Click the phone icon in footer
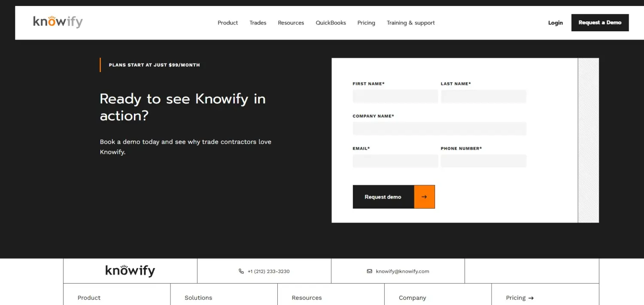This screenshot has width=644, height=305. tap(241, 271)
